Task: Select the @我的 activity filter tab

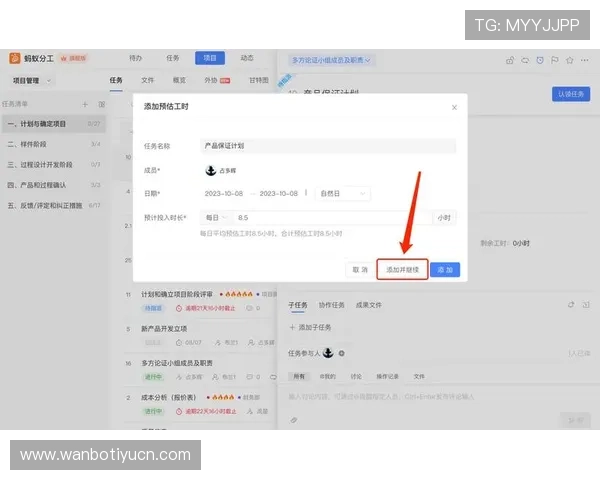Action: [x=328, y=376]
